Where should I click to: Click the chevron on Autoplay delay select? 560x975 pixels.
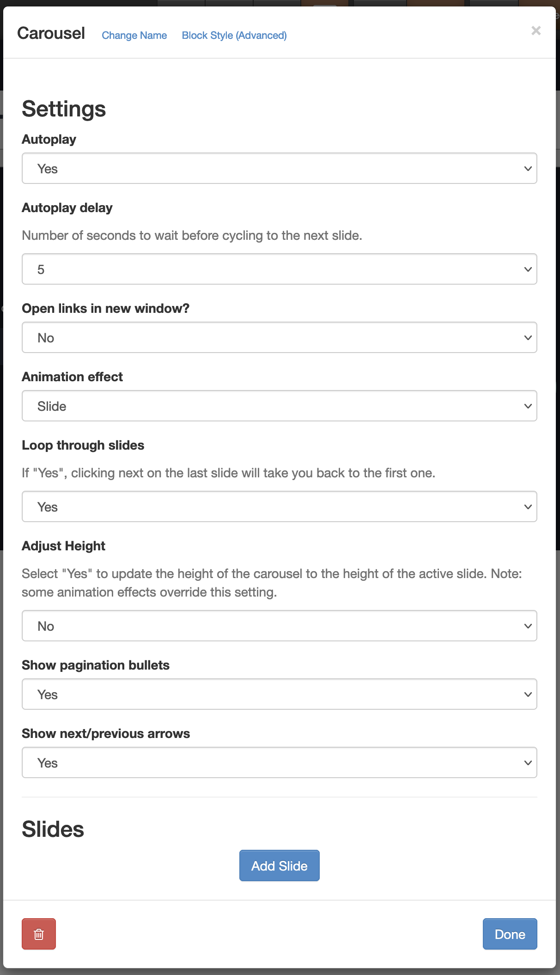(x=528, y=269)
